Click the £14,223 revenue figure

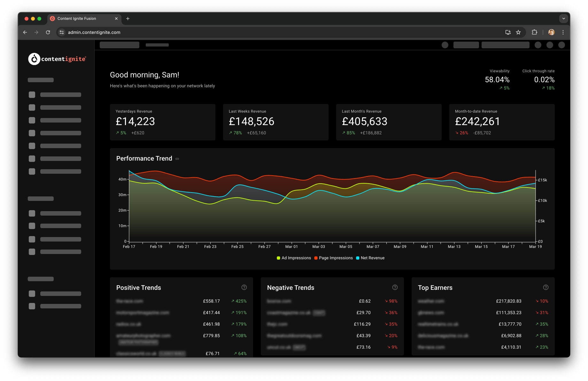(x=135, y=122)
